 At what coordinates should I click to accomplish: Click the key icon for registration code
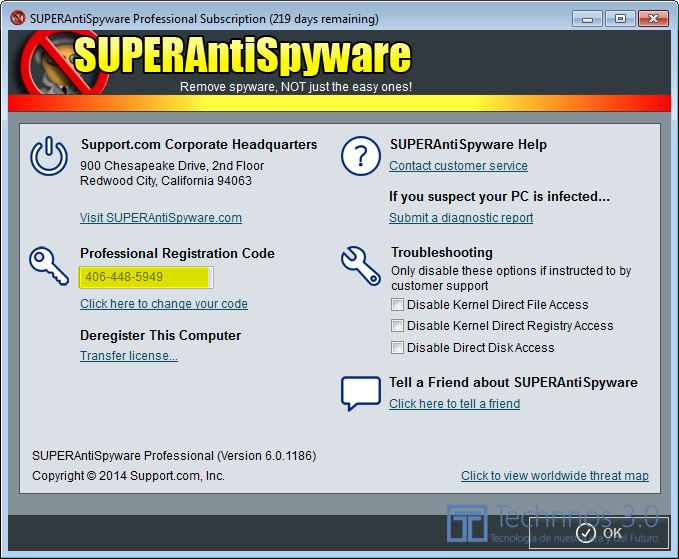49,266
